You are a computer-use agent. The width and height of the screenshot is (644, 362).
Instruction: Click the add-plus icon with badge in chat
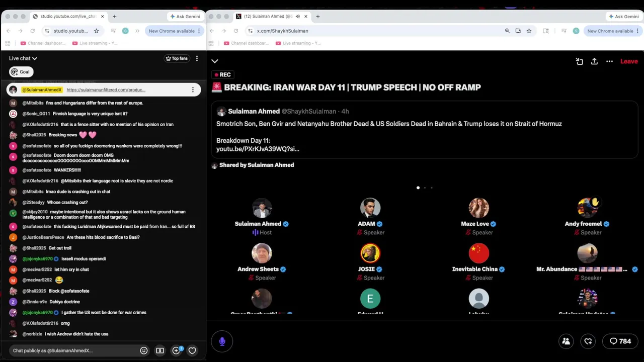click(176, 350)
